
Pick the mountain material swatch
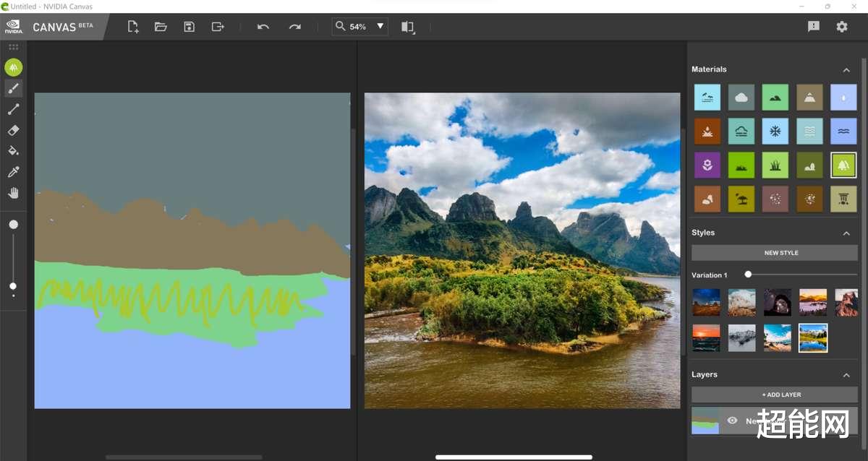point(809,97)
